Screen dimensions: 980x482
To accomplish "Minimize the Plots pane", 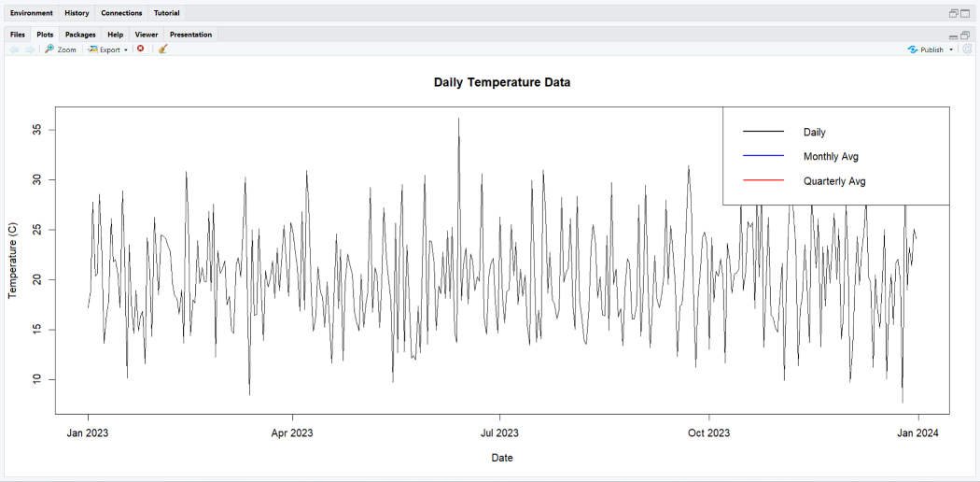I will 953,35.
